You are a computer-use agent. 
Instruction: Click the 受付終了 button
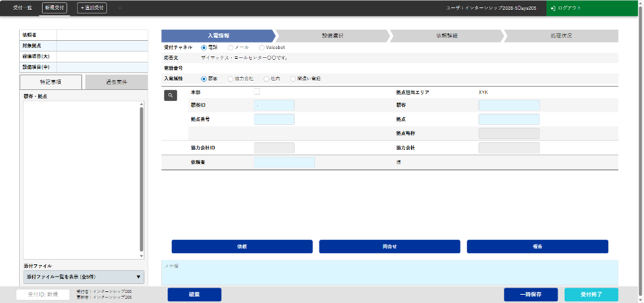591,295
